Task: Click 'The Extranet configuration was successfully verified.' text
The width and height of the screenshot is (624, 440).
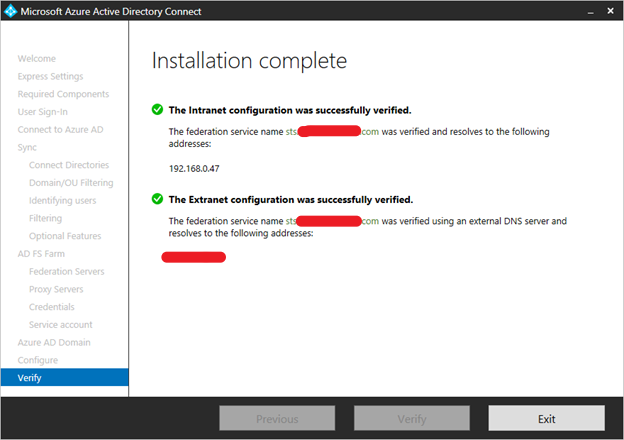Action: (x=291, y=199)
